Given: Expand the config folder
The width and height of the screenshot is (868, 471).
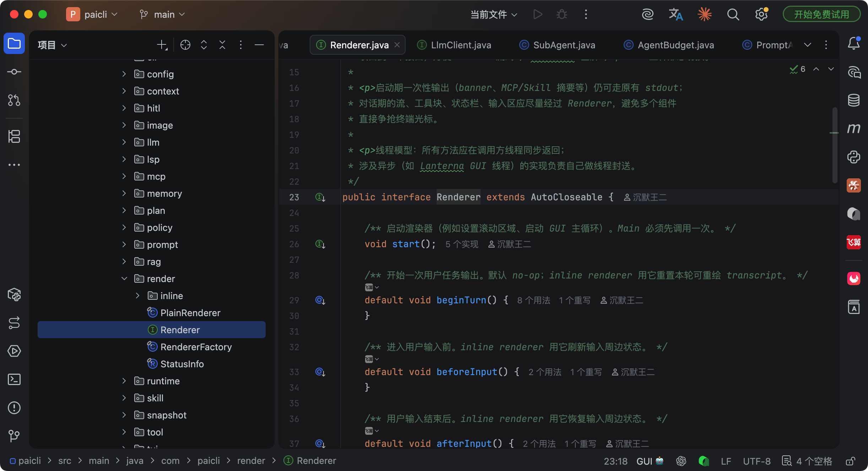Looking at the screenshot, I should [x=124, y=74].
